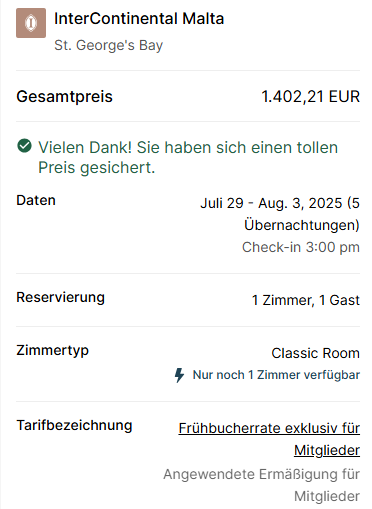Select the InterContinental Malta hotel title
The image size is (372, 509).
pos(139,18)
